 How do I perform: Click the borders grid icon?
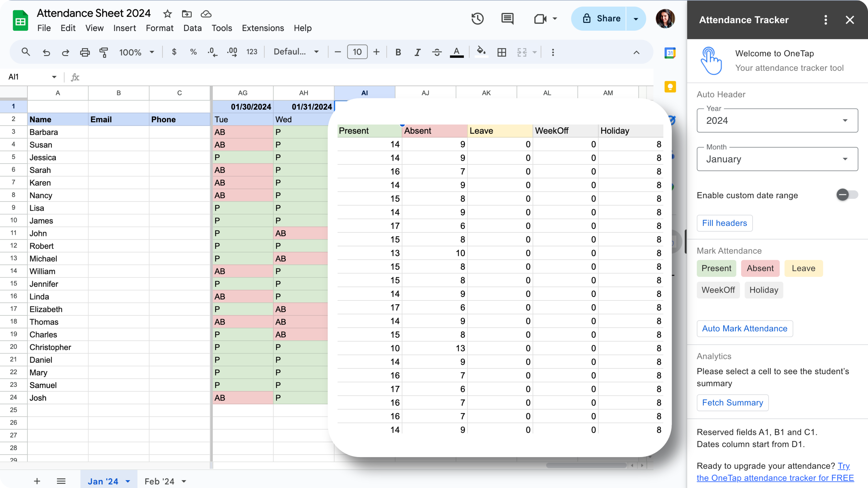(x=501, y=52)
